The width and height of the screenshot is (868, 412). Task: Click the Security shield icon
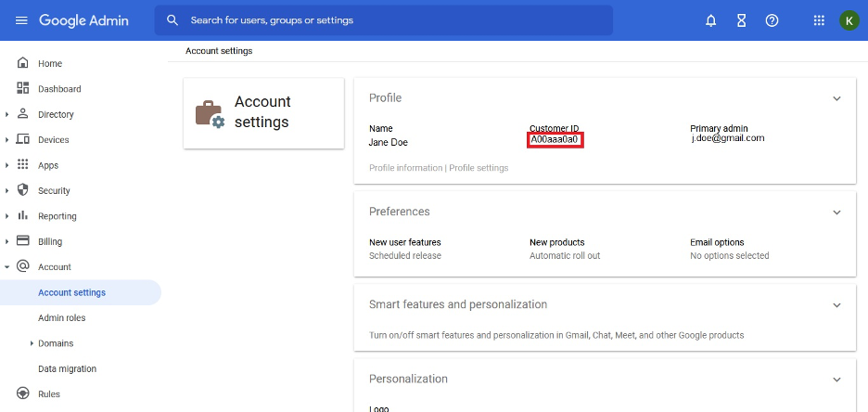22,190
